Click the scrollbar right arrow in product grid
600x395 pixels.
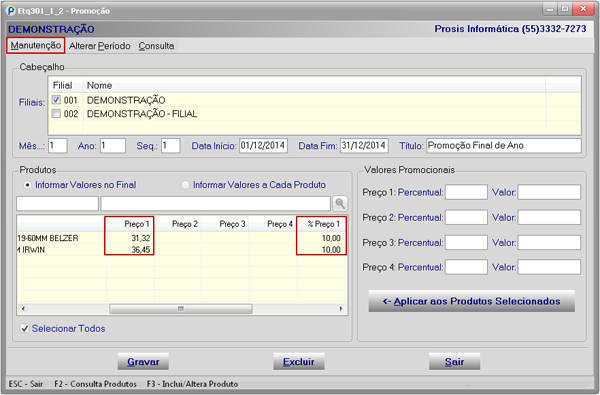pyautogui.click(x=341, y=308)
